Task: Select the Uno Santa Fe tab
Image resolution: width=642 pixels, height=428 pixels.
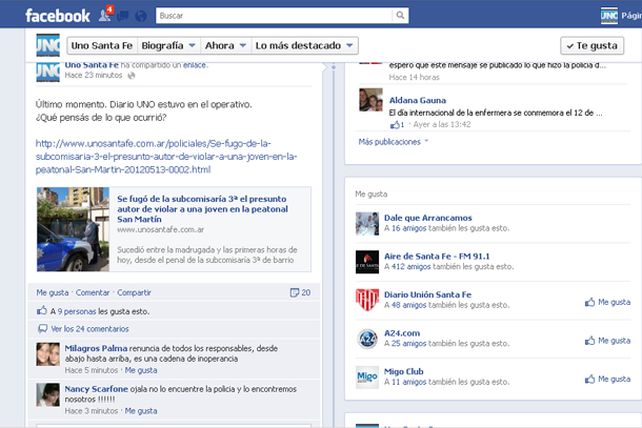Action: [x=102, y=45]
